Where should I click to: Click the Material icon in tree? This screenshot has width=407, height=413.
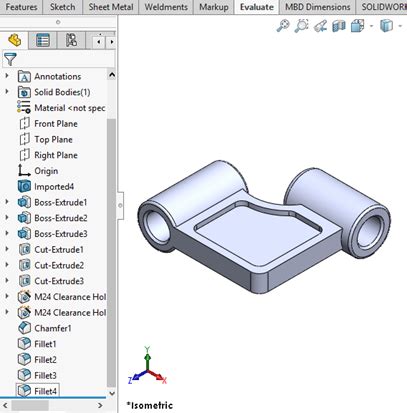tap(24, 108)
